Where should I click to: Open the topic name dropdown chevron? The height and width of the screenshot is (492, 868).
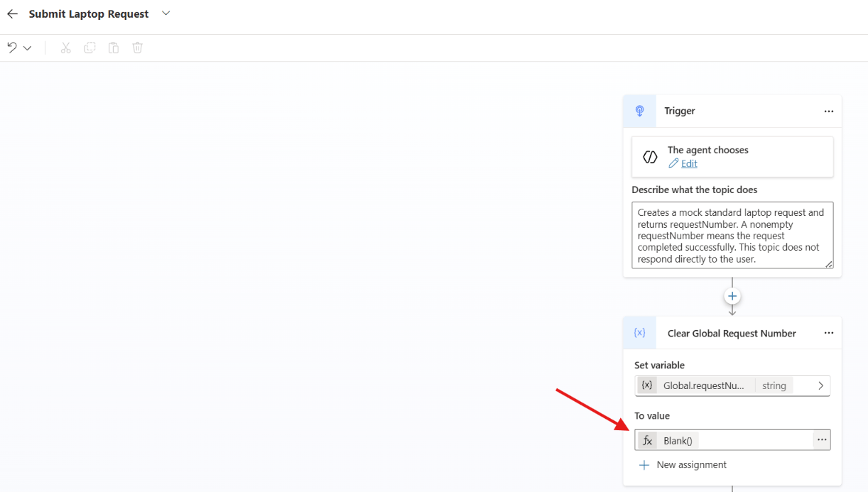point(166,13)
